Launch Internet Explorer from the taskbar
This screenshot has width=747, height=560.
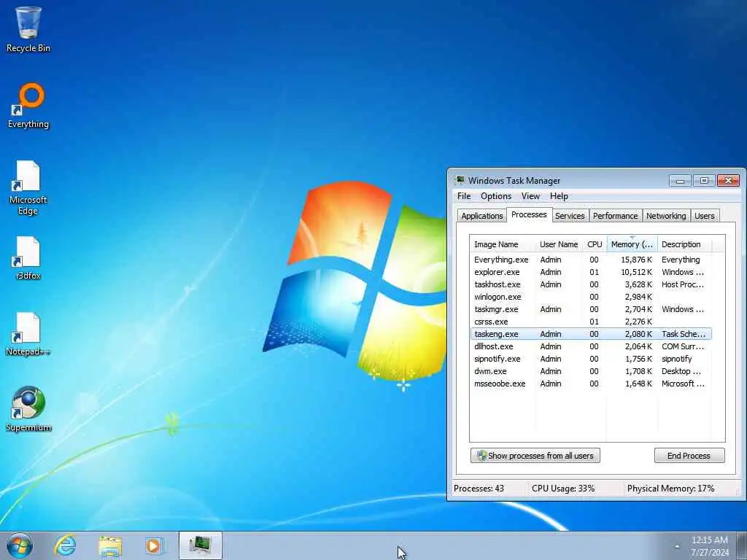[x=65, y=545]
